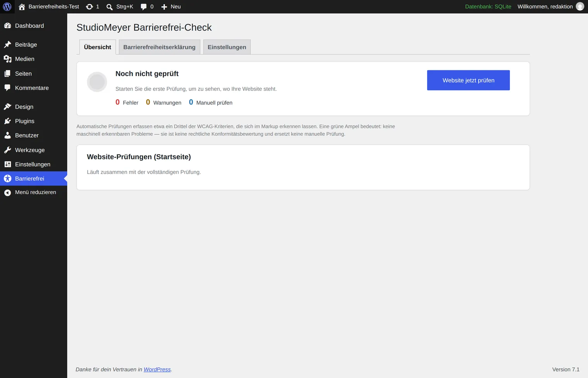This screenshot has height=378, width=588.
Task: Click the grey status circle indicator
Action: [x=97, y=82]
